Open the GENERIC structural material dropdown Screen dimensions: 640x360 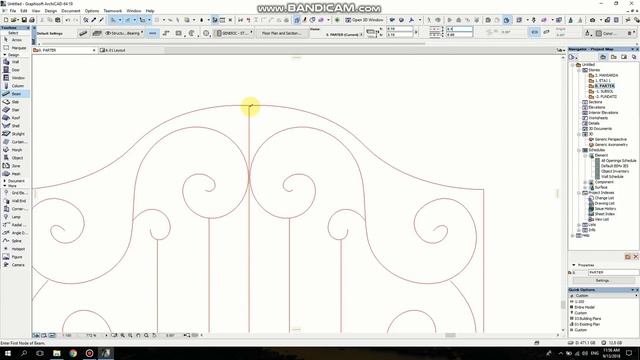pos(234,33)
